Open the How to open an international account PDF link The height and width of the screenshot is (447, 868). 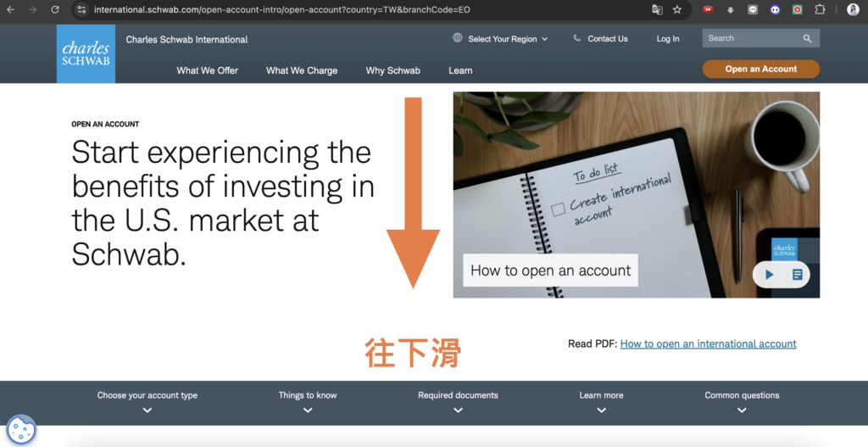coord(708,344)
